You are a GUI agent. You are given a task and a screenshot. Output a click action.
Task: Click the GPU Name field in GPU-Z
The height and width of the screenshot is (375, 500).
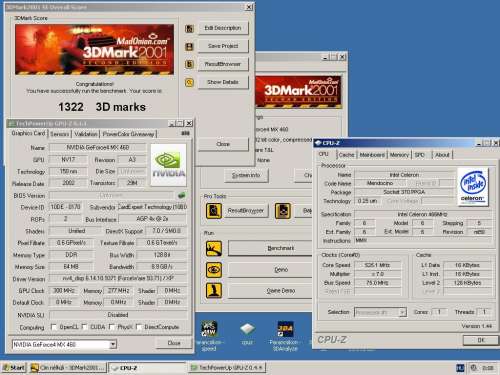click(x=98, y=147)
